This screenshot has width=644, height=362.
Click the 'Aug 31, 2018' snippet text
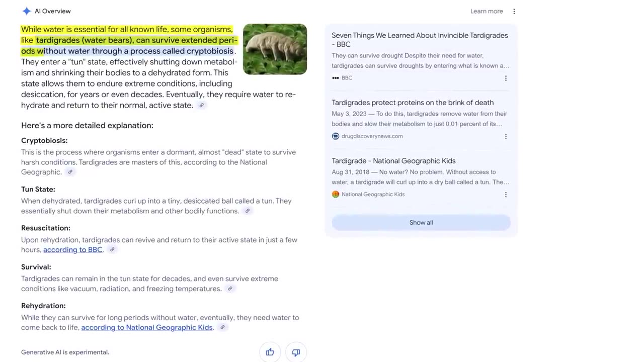350,172
